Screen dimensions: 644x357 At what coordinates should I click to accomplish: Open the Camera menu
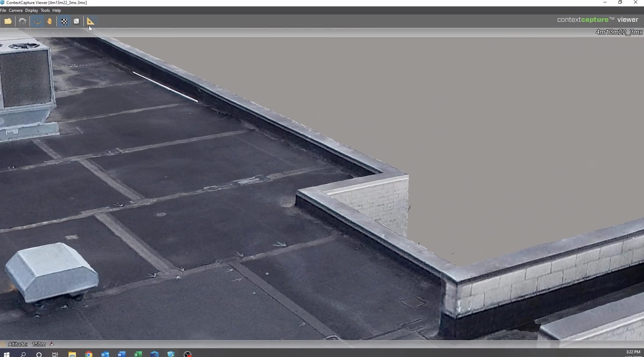(x=15, y=10)
